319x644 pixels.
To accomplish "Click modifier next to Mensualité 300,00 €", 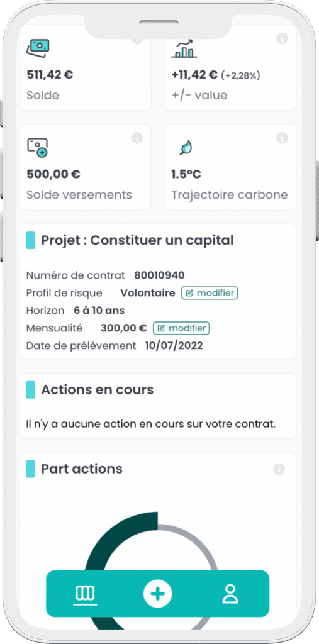I will [181, 328].
